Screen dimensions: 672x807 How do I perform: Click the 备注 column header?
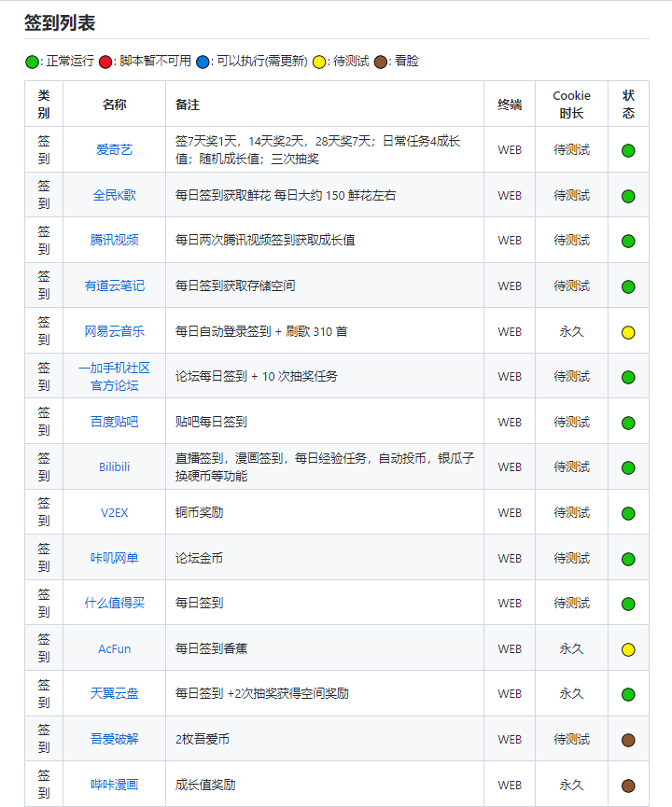188,104
